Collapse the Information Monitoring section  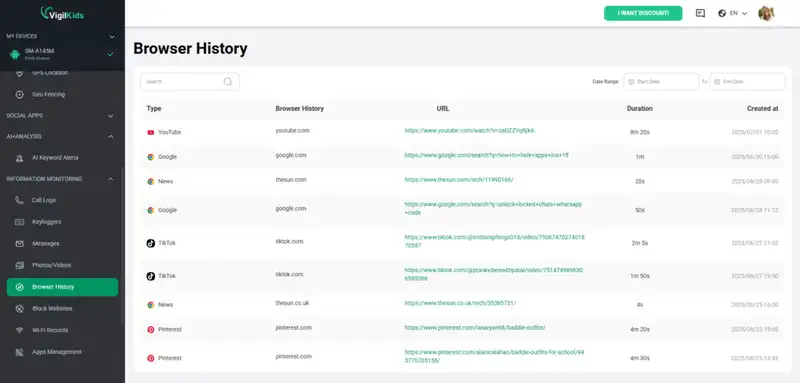coord(111,179)
